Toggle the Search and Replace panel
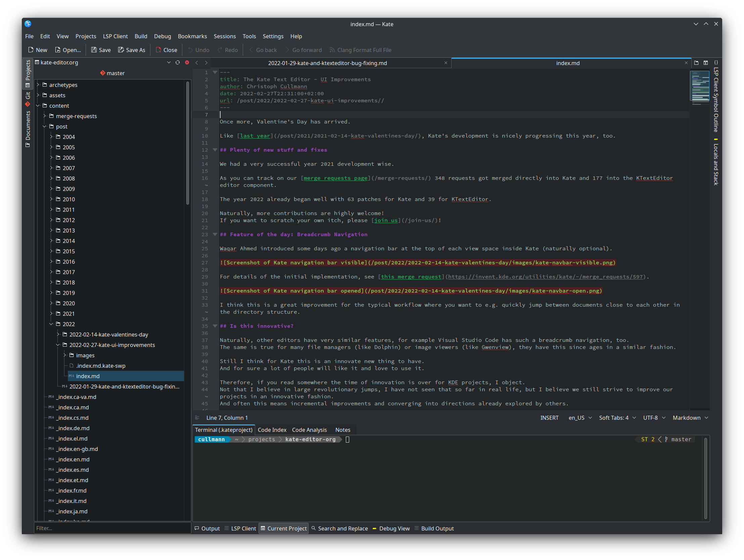 (x=340, y=528)
